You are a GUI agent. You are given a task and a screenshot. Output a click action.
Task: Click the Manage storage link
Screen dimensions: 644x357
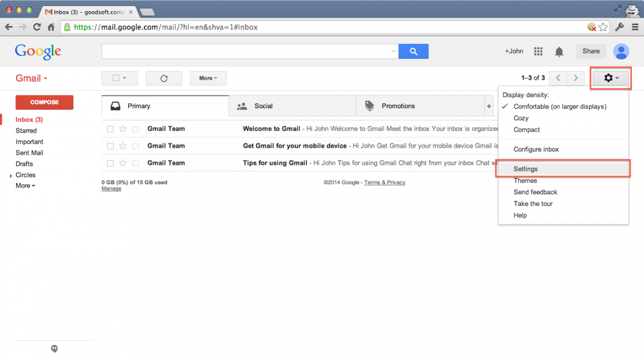(111, 189)
